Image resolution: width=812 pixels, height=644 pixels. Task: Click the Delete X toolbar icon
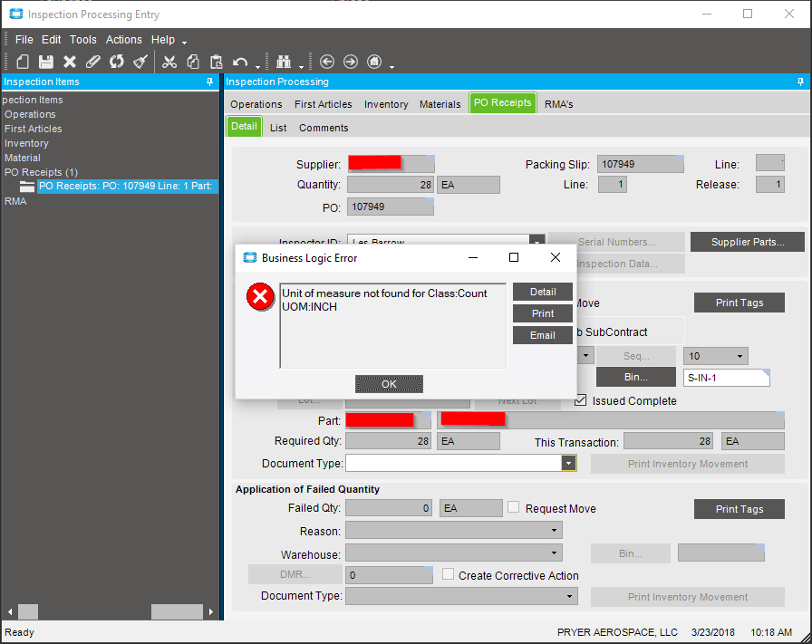click(70, 62)
